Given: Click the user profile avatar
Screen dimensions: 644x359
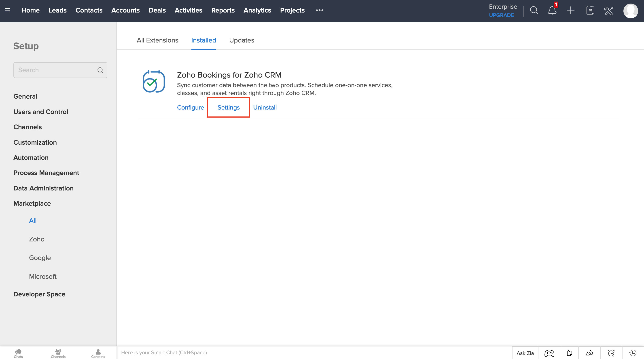Looking at the screenshot, I should point(631,11).
